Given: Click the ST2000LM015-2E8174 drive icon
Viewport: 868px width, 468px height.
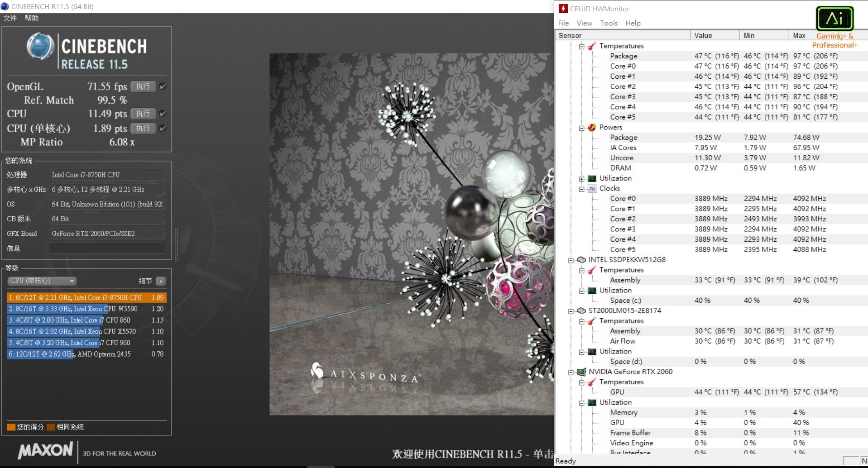Looking at the screenshot, I should (581, 311).
